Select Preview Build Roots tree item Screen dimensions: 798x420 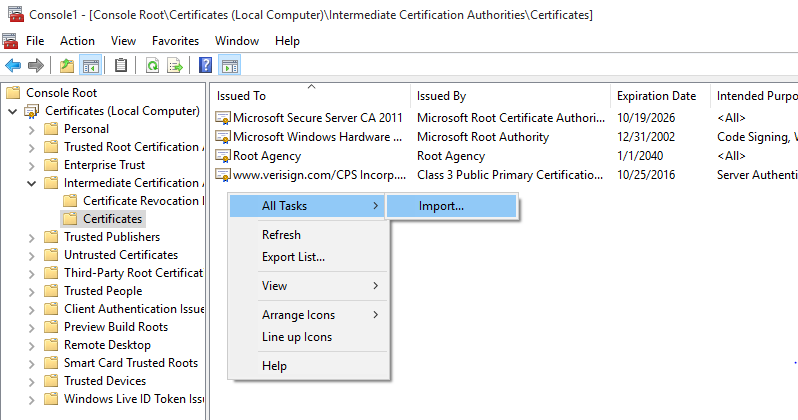pos(116,327)
